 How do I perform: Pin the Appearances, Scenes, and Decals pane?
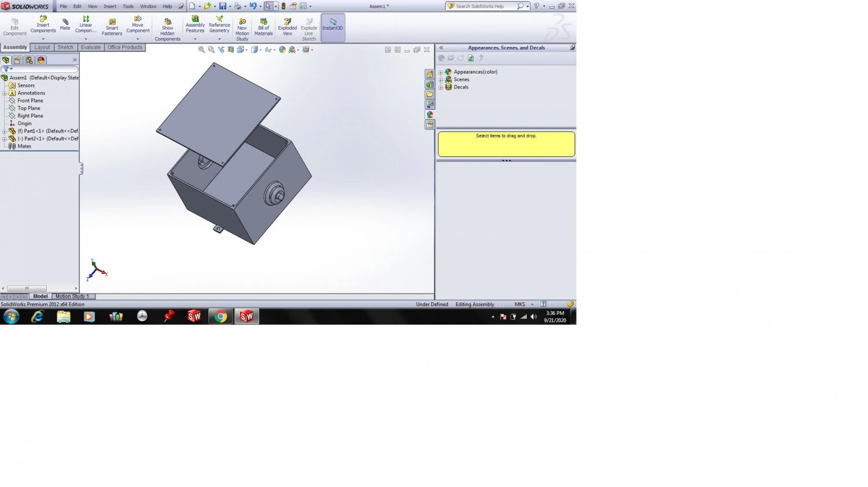572,47
